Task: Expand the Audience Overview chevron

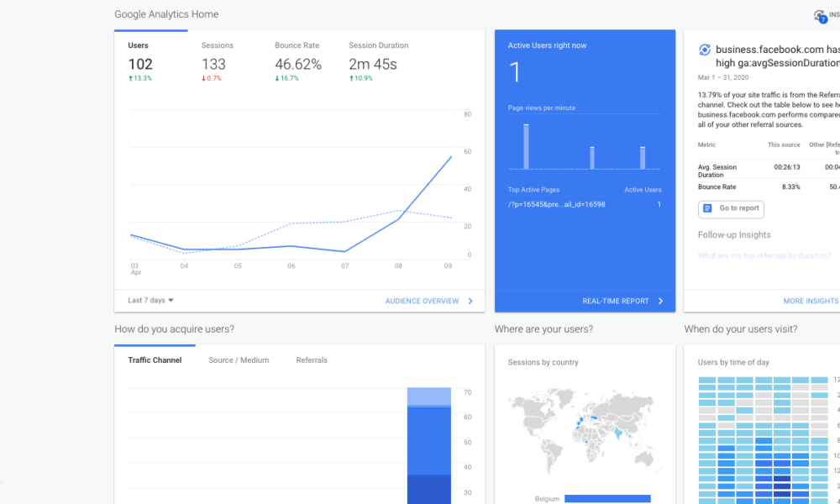Action: click(470, 301)
